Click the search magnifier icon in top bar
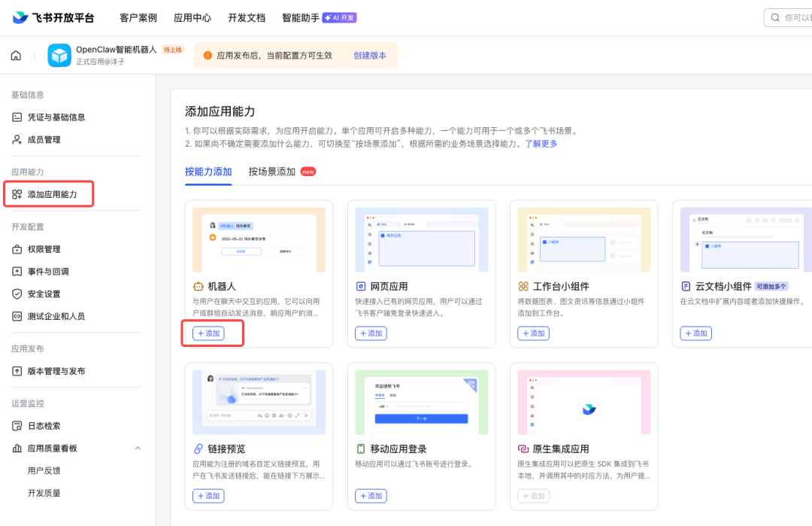Viewport: 812px width, 526px height. 775,17
